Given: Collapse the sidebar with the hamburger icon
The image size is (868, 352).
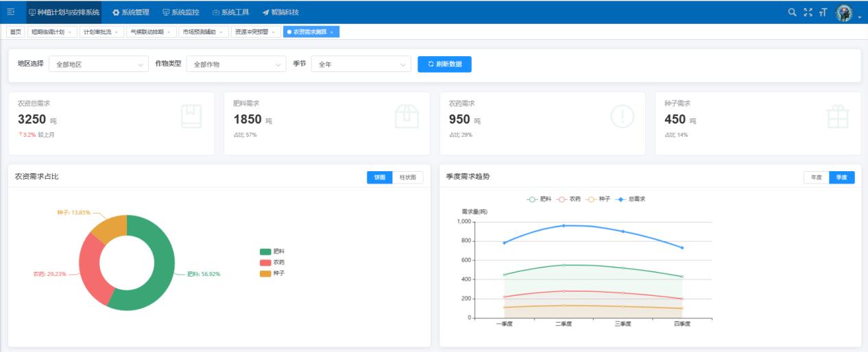Looking at the screenshot, I should coord(11,12).
